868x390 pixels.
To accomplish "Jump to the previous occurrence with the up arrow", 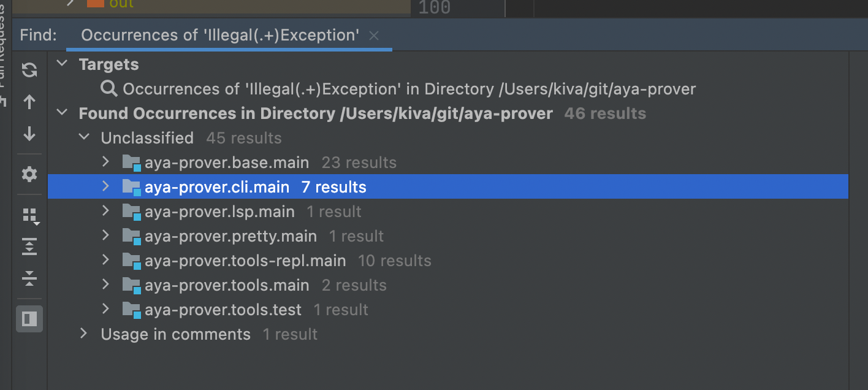I will [x=29, y=102].
